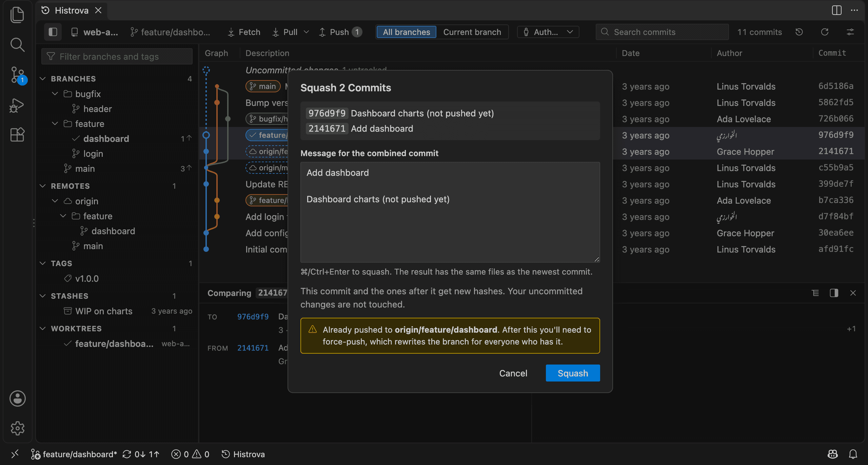Image resolution: width=868 pixels, height=465 pixels.
Task: Open the Explorer files icon in activity bar
Action: click(x=17, y=15)
